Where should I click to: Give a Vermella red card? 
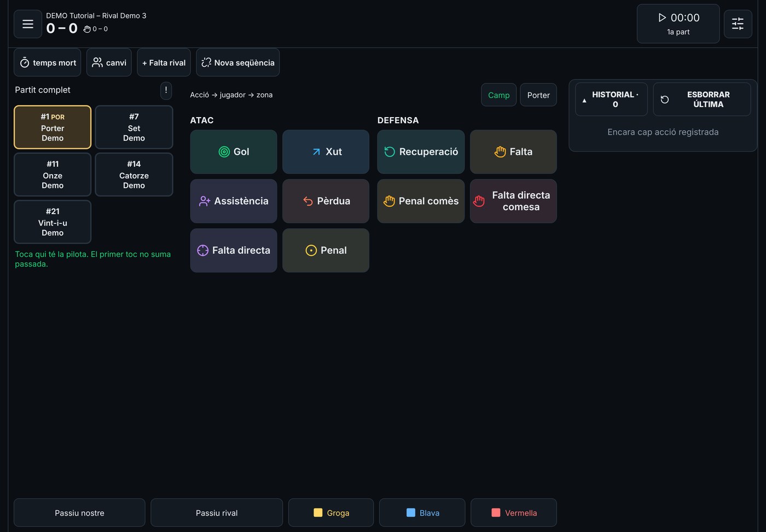[514, 513]
